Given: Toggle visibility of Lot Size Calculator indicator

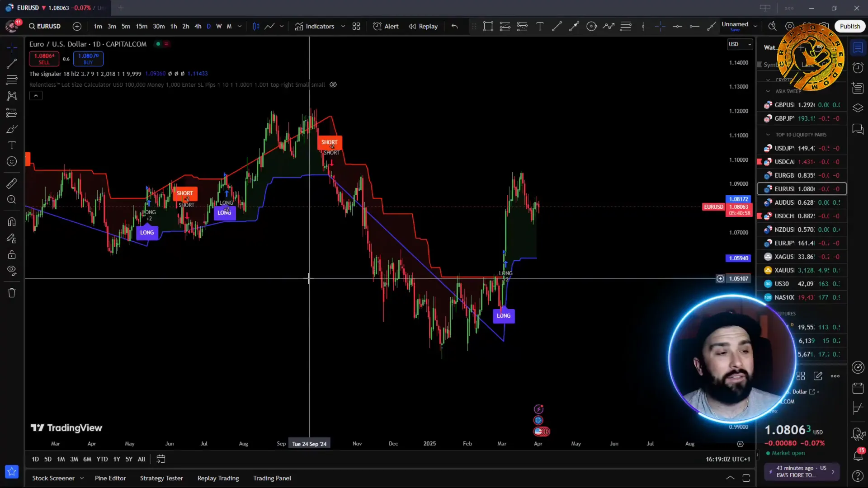Looking at the screenshot, I should pyautogui.click(x=333, y=84).
